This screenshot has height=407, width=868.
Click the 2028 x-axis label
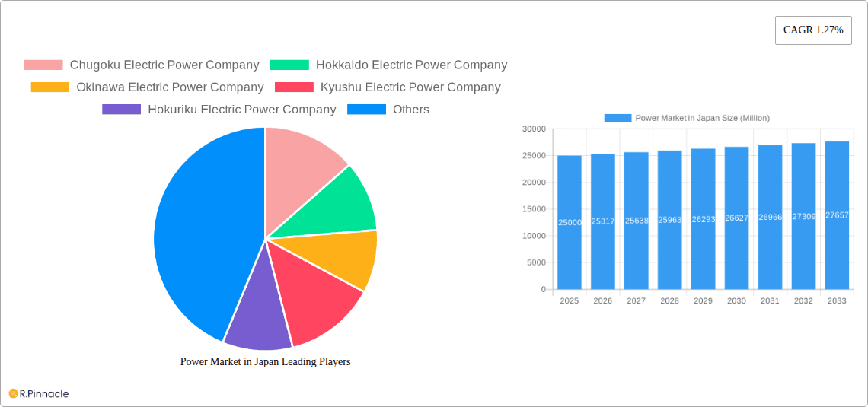click(670, 300)
